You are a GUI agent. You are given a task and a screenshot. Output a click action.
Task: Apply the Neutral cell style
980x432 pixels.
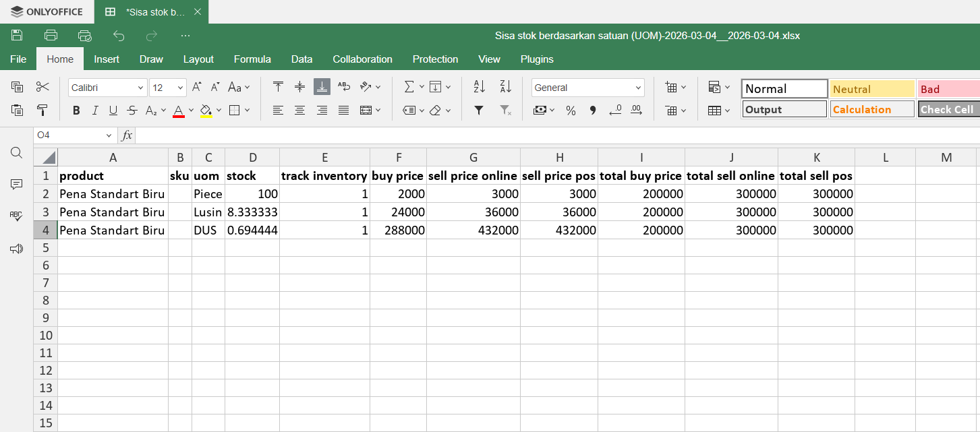[x=872, y=89]
